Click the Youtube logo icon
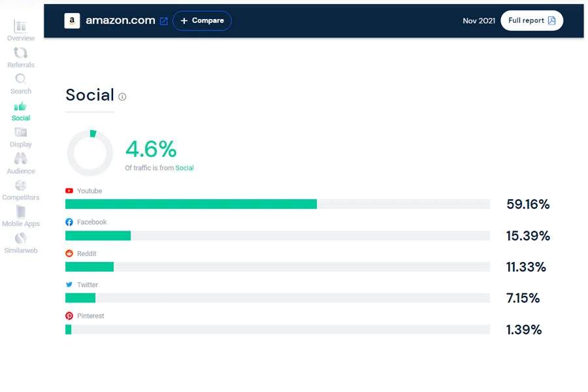Screen dimensions: 588x392 [x=69, y=191]
